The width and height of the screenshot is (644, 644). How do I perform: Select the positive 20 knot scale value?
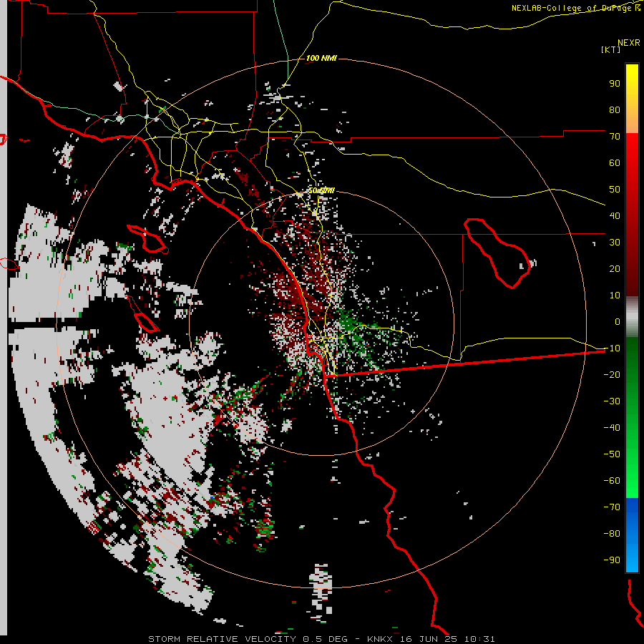click(x=615, y=269)
